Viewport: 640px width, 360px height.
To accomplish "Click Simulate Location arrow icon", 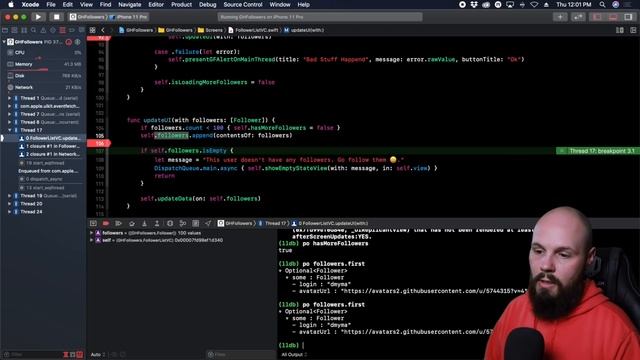I will tap(208, 223).
